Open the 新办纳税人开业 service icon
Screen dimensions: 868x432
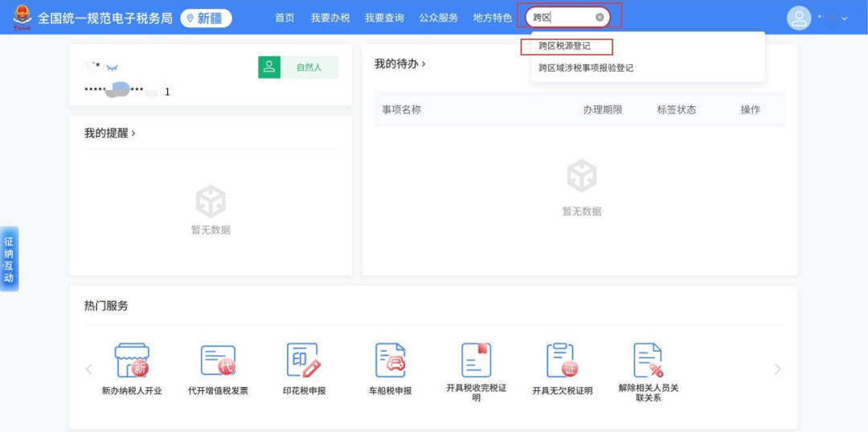pos(132,360)
